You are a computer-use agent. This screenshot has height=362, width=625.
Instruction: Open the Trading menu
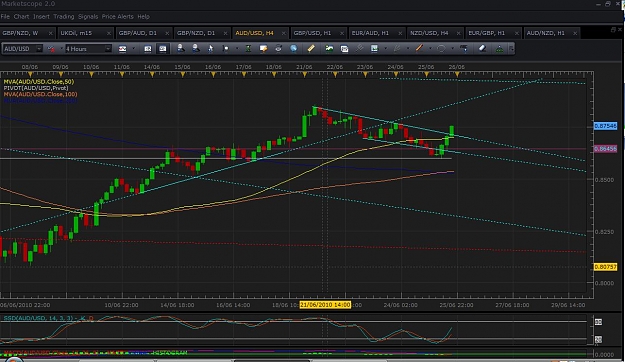[x=64, y=16]
